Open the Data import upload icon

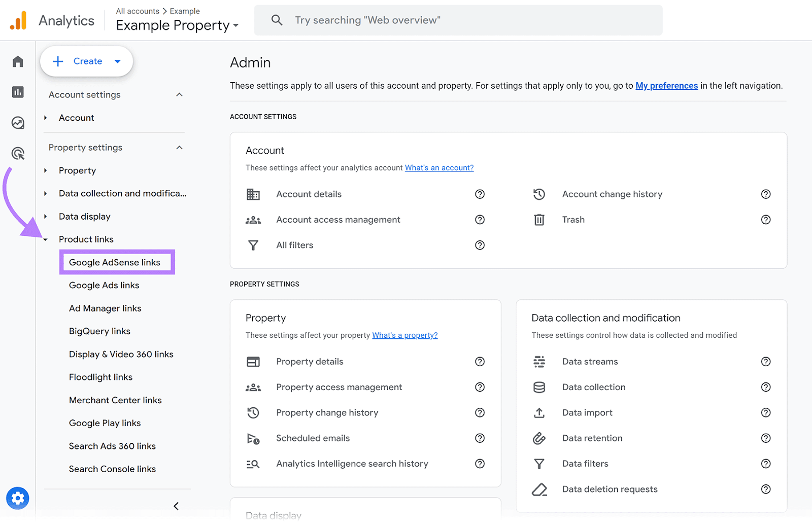click(x=539, y=412)
